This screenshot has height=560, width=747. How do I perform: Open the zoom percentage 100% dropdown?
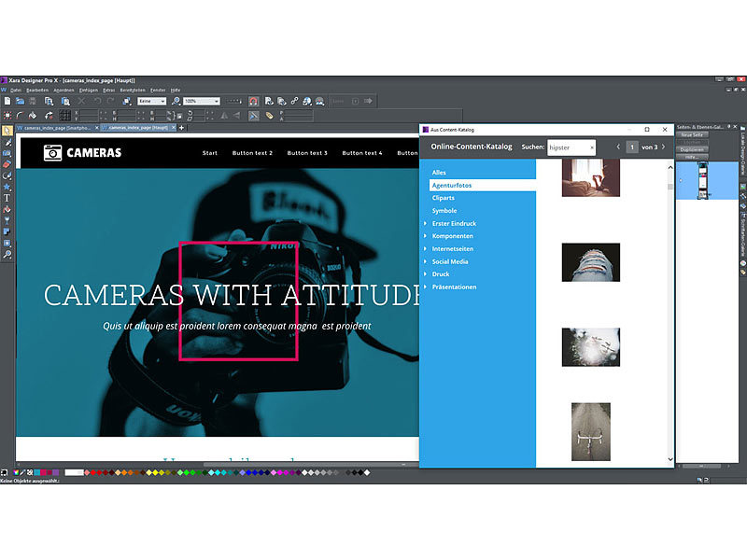(217, 101)
